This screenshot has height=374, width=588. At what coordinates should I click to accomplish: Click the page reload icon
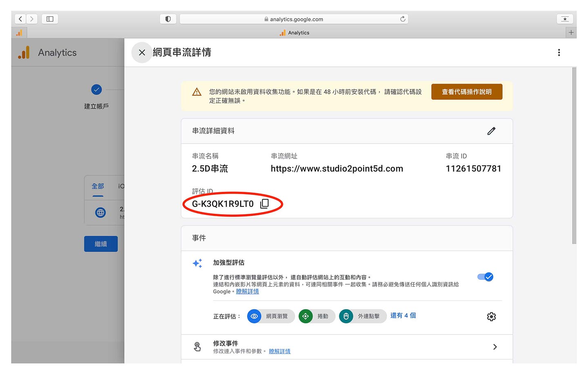pos(403,19)
